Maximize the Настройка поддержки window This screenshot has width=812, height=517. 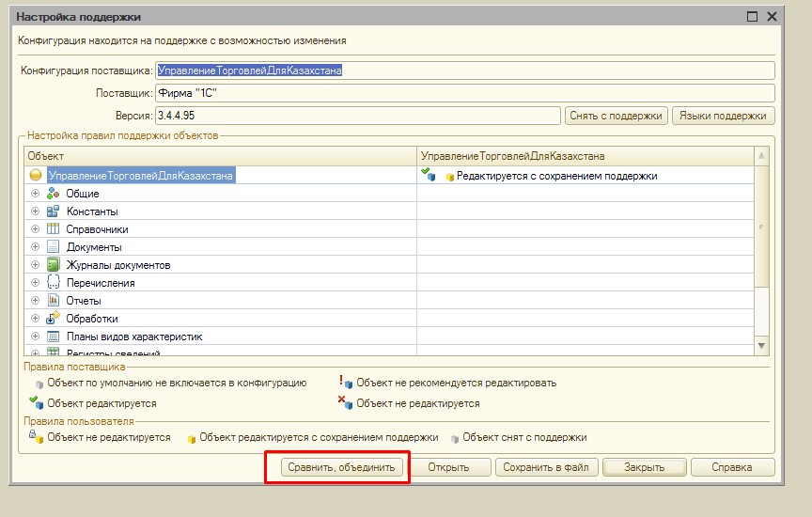coord(752,17)
